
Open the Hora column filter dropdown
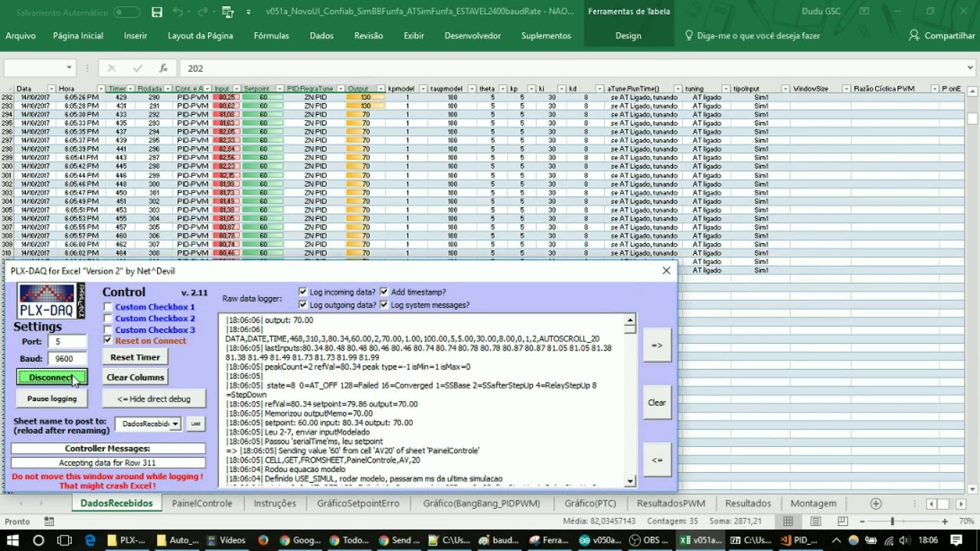(x=101, y=89)
